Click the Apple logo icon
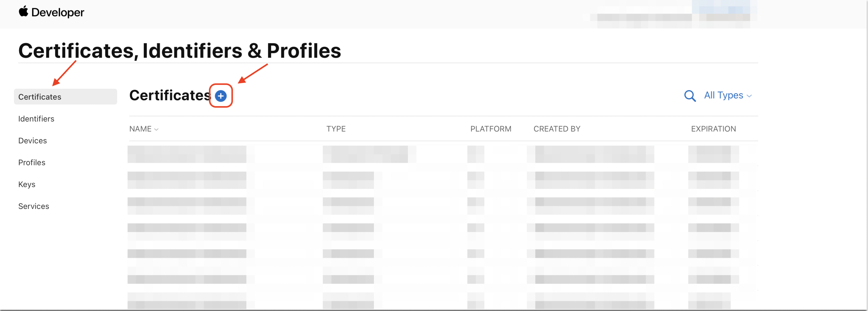The height and width of the screenshot is (311, 868). pyautogui.click(x=23, y=12)
